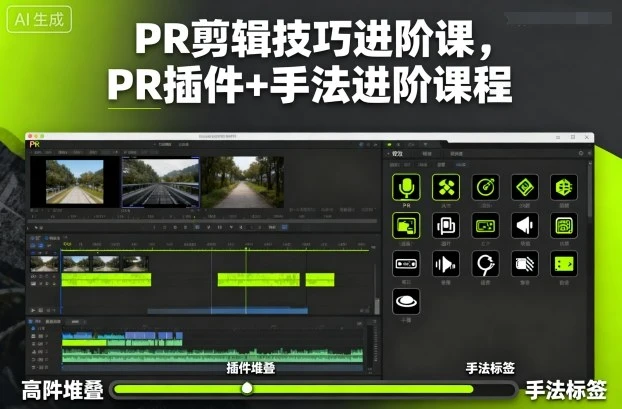The height and width of the screenshot is (409, 622).
Task: Select the left road preview thumbnail
Action: pyautogui.click(x=75, y=182)
